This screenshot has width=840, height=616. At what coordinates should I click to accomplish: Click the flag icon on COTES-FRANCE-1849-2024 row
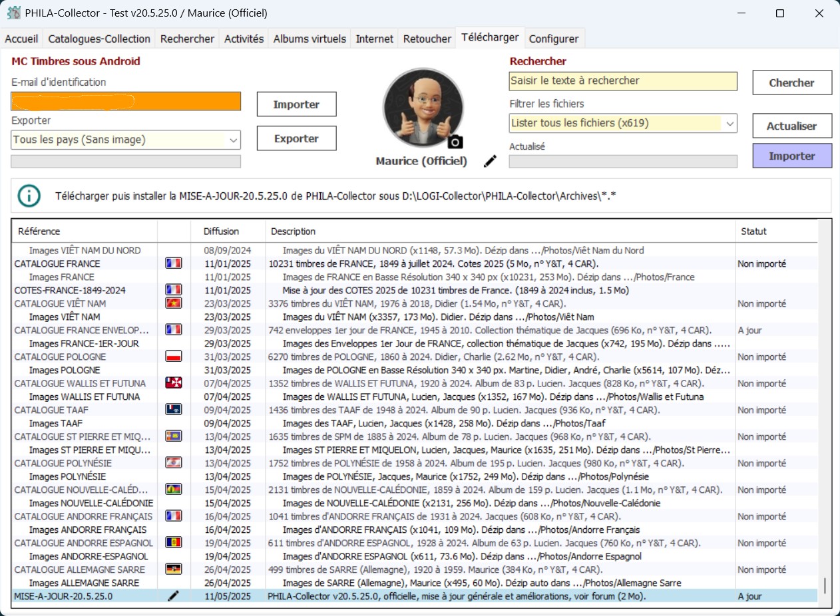point(173,290)
